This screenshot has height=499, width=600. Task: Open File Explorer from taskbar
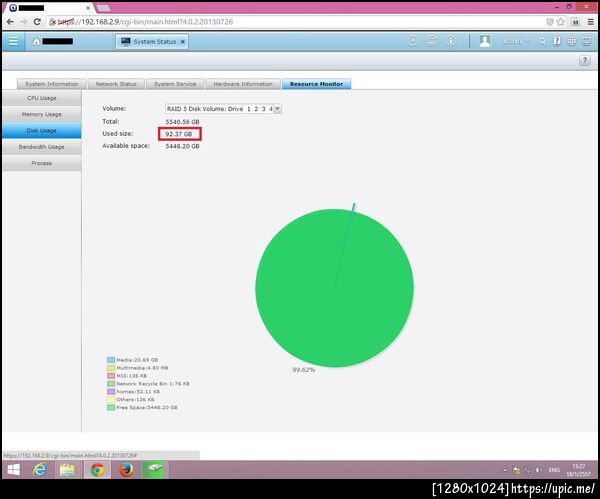coord(68,470)
